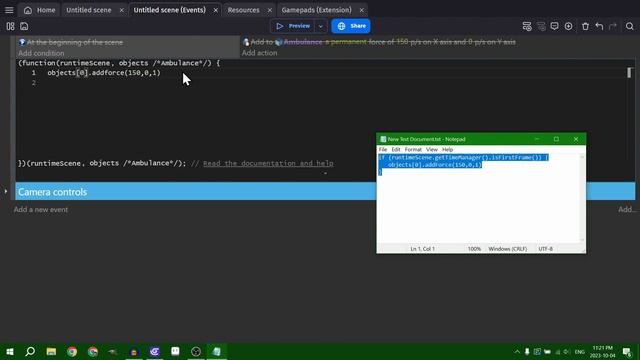Open Notepad View menu
This screenshot has width=640, height=360.
pyautogui.click(x=432, y=150)
